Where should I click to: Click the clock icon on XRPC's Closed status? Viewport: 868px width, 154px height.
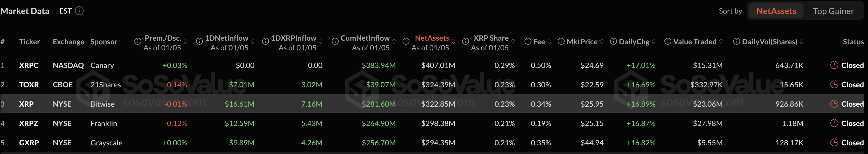(x=835, y=65)
